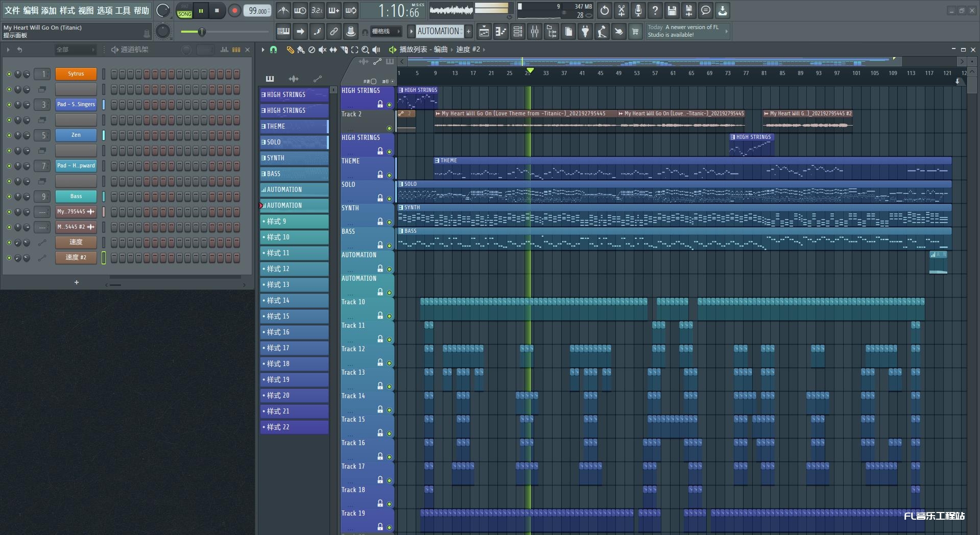Select the delete tool in playlist
This screenshot has height=535, width=980.
(x=312, y=50)
